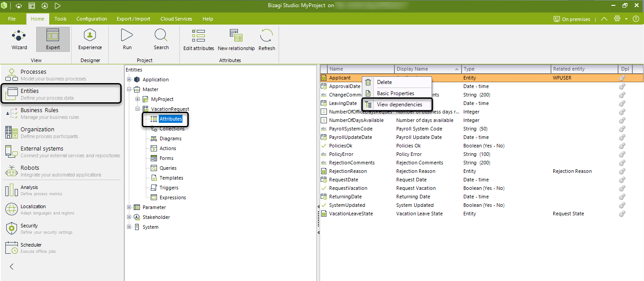Open the Entities module
644x281 pixels.
click(61, 94)
